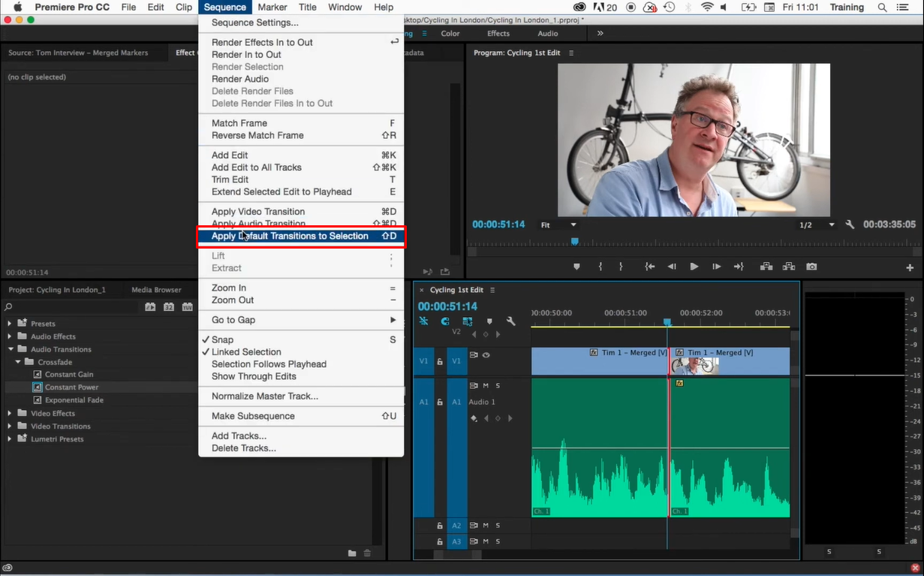
Task: Click the new custom bin folder icon
Action: point(352,553)
